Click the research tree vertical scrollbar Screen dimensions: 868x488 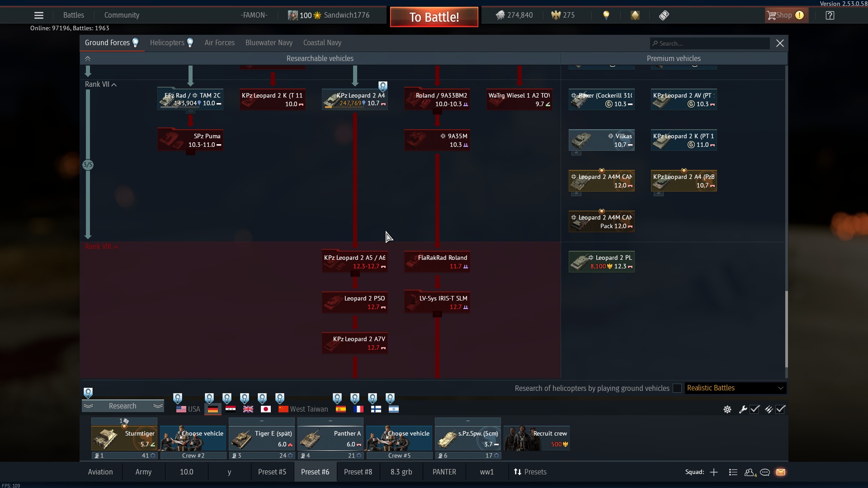pyautogui.click(x=786, y=328)
